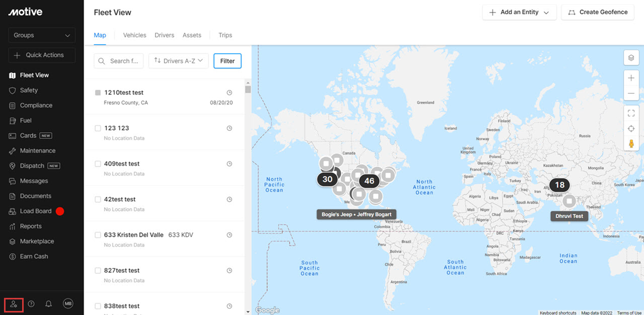Check the box for 42test test
Screen dimensions: 644x315
click(x=98, y=200)
